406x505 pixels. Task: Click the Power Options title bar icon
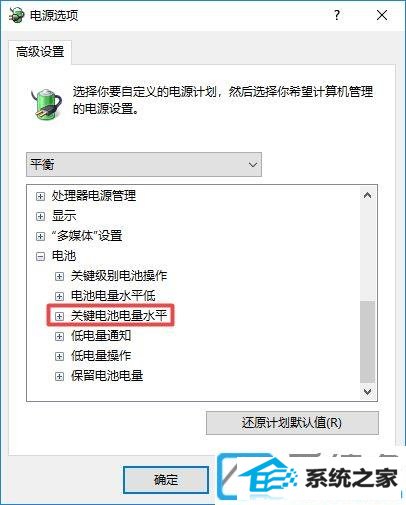(17, 15)
